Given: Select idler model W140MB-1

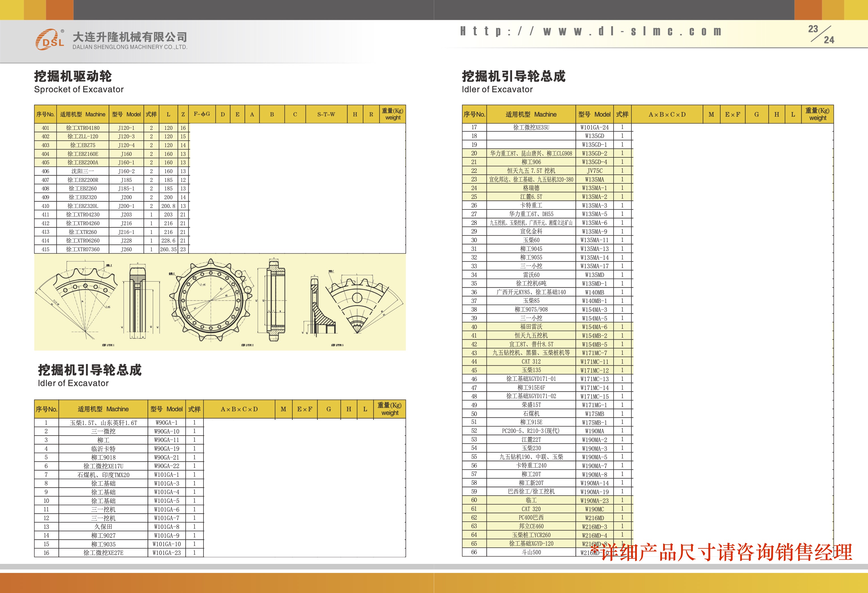Looking at the screenshot, I should point(594,301).
